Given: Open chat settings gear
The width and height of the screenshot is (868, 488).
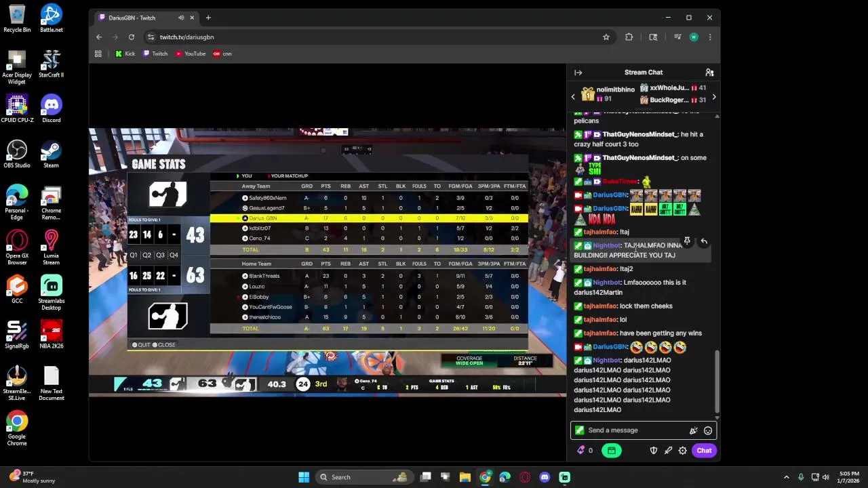Looking at the screenshot, I should coord(683,451).
